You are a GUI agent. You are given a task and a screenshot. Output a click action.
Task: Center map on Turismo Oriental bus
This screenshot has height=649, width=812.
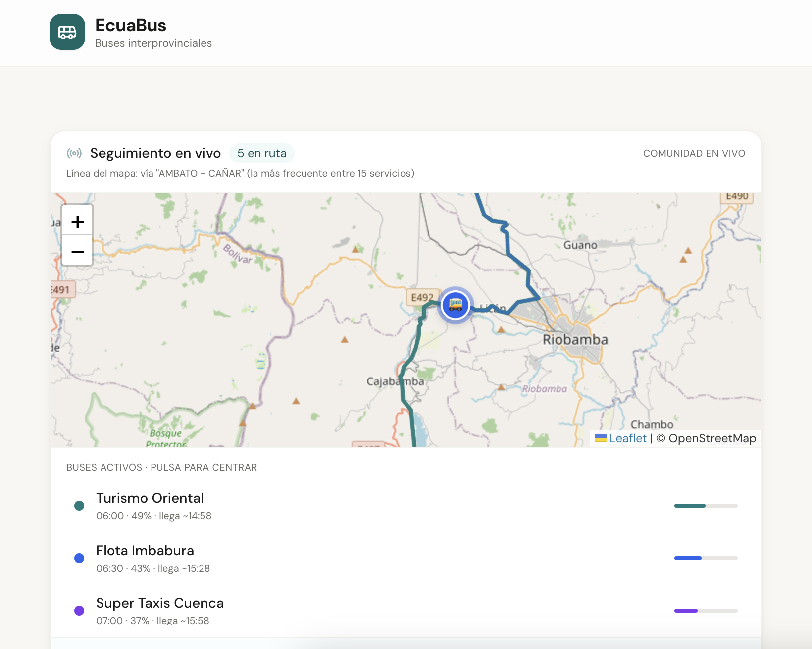[x=406, y=506]
